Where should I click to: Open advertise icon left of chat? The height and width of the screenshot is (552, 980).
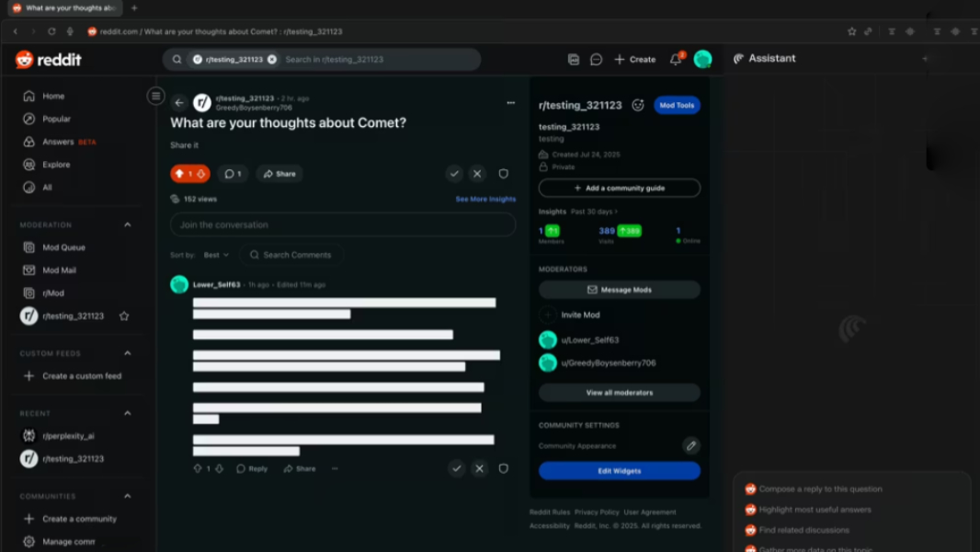pyautogui.click(x=573, y=60)
